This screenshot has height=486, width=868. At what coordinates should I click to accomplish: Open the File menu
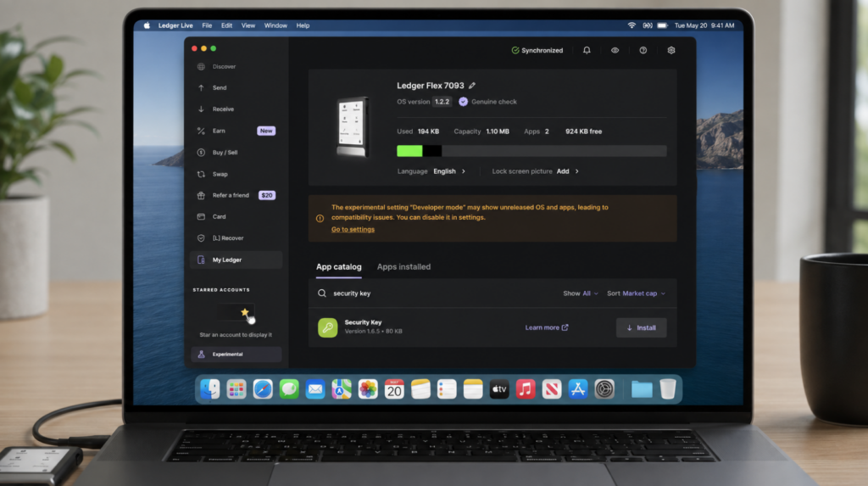coord(207,25)
